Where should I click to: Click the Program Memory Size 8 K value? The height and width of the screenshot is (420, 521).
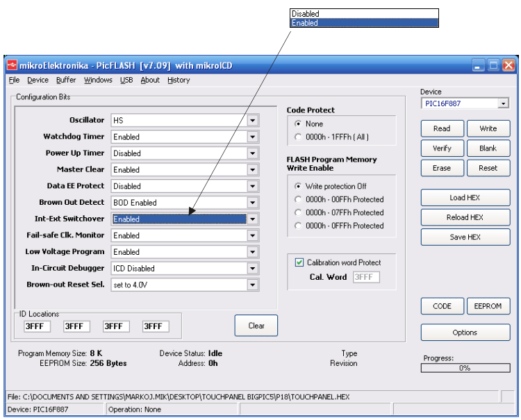pyautogui.click(x=96, y=353)
